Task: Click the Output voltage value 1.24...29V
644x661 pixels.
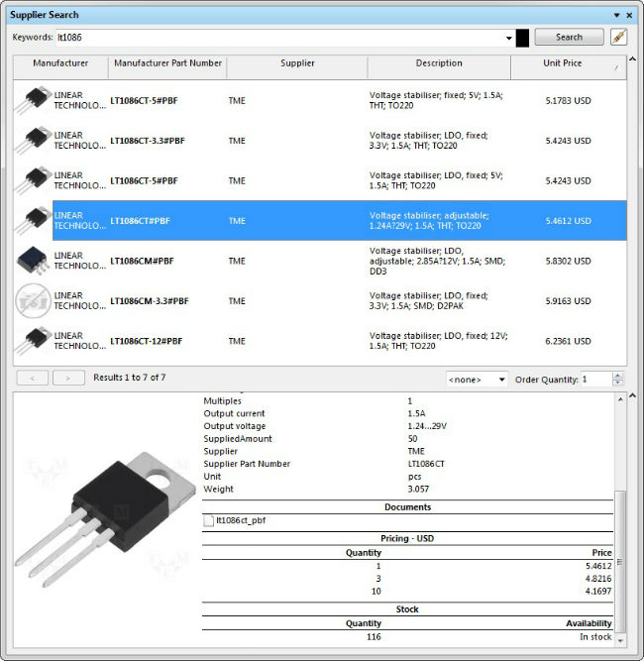Action: tap(427, 426)
